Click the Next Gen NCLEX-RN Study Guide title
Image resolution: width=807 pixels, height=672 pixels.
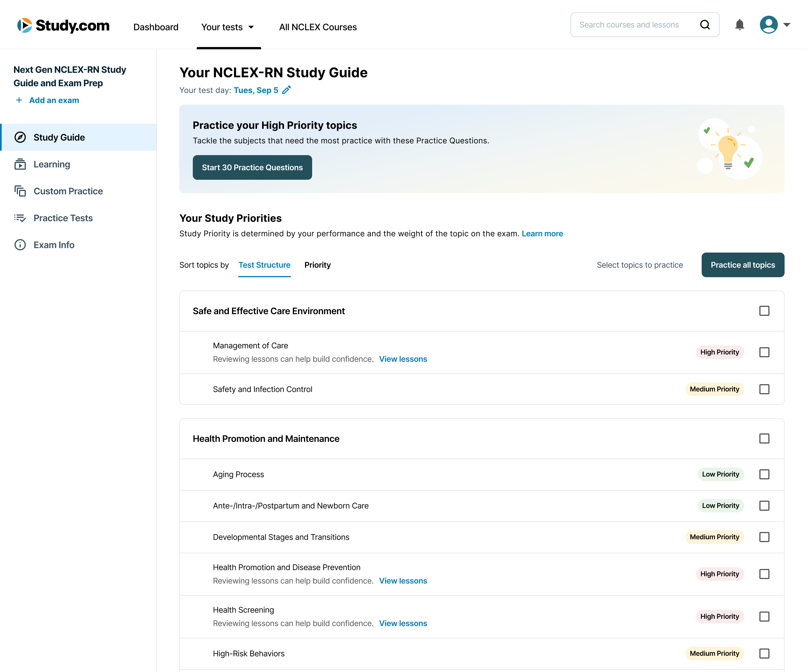click(70, 76)
